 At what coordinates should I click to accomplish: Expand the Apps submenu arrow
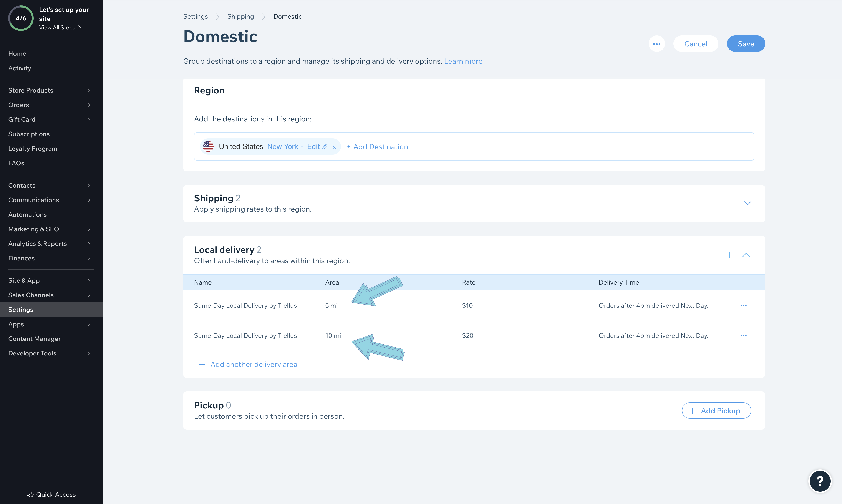point(89,324)
